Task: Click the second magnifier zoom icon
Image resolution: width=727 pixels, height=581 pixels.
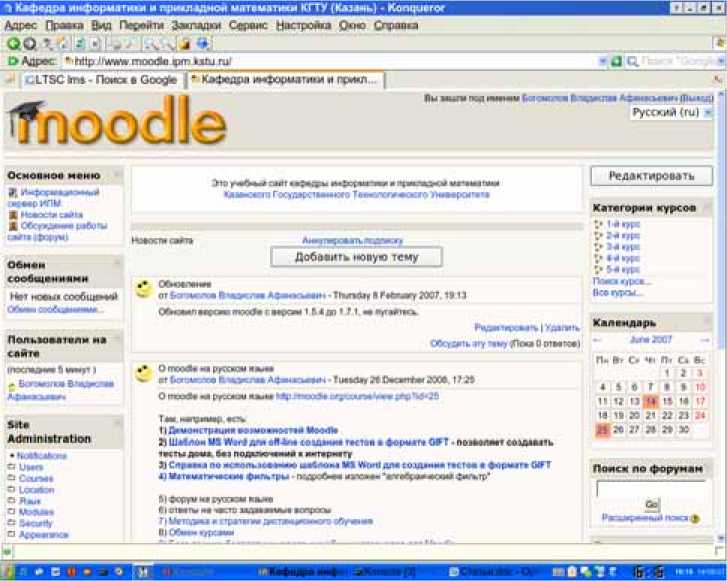Action: pyautogui.click(x=167, y=44)
